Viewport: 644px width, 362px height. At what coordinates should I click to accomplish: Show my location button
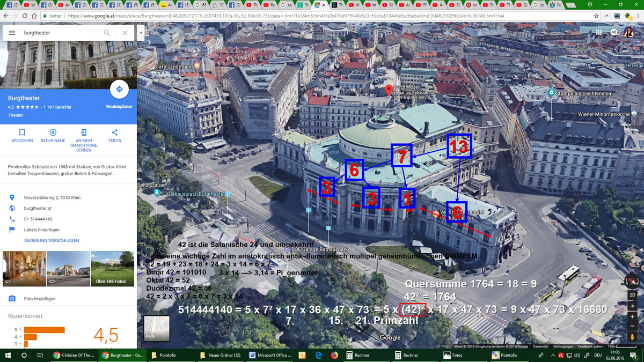[x=632, y=306]
